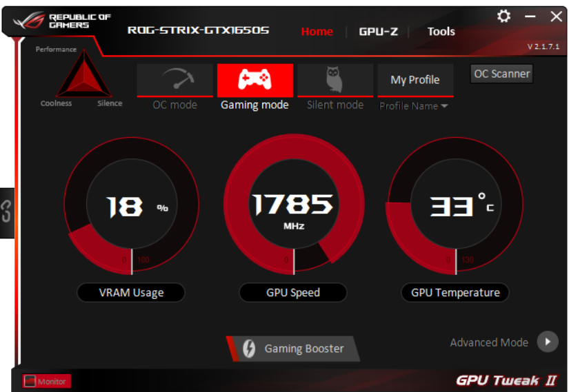Open settings with the gear icon
This screenshot has width=569, height=392.
(x=503, y=17)
